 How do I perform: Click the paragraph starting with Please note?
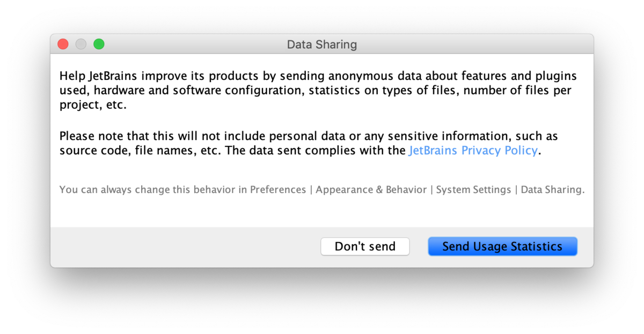[x=309, y=144]
